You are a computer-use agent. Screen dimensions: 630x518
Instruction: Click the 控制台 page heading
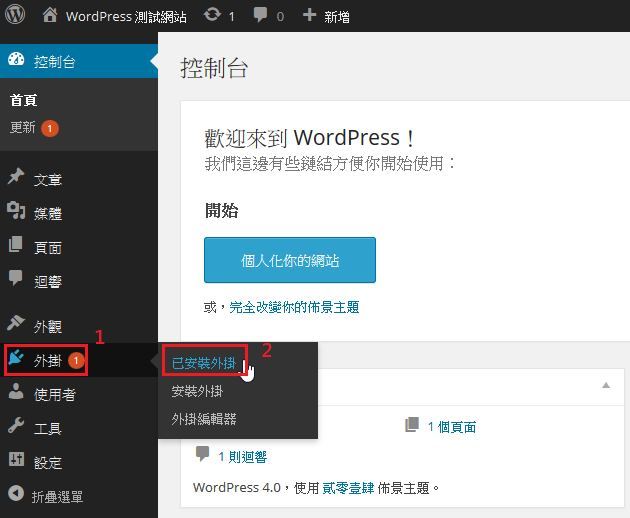pos(214,68)
